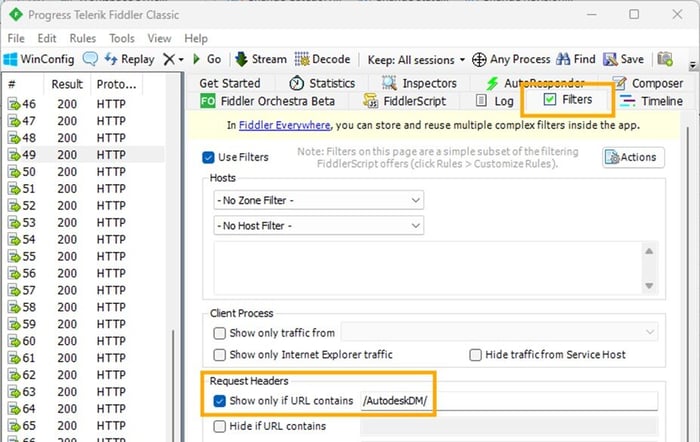Click the Fiddler app logo icon
Screen dimensions: 700x442
16,15
